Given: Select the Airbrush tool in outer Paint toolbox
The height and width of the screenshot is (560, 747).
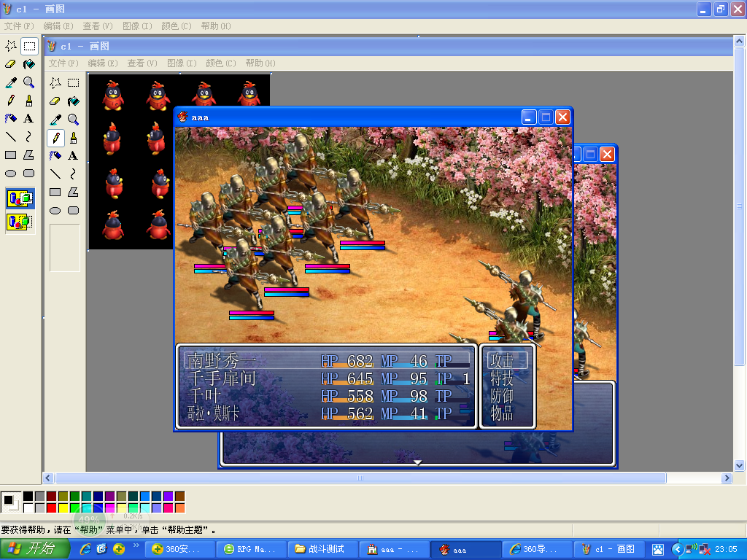Looking at the screenshot, I should [x=11, y=119].
